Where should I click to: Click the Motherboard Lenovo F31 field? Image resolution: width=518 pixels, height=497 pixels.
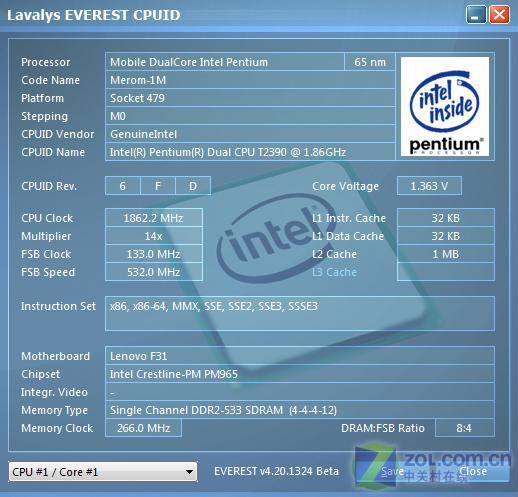tap(300, 356)
